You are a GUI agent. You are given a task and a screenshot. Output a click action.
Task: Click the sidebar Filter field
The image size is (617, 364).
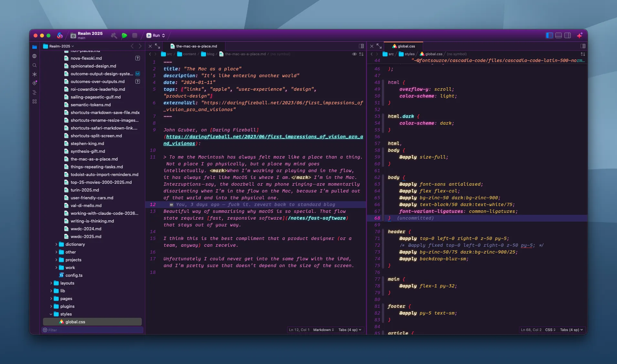click(93, 330)
